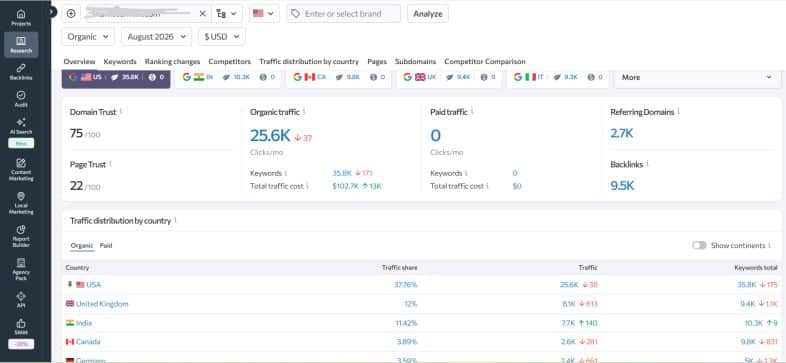Go to the Subdomains tab

click(x=416, y=61)
